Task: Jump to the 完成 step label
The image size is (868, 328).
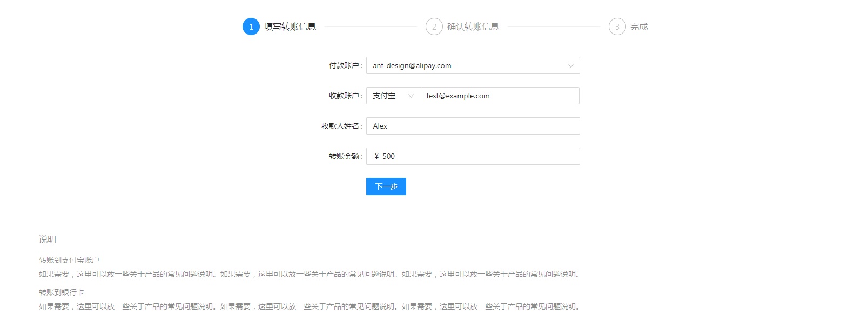Action: (638, 26)
